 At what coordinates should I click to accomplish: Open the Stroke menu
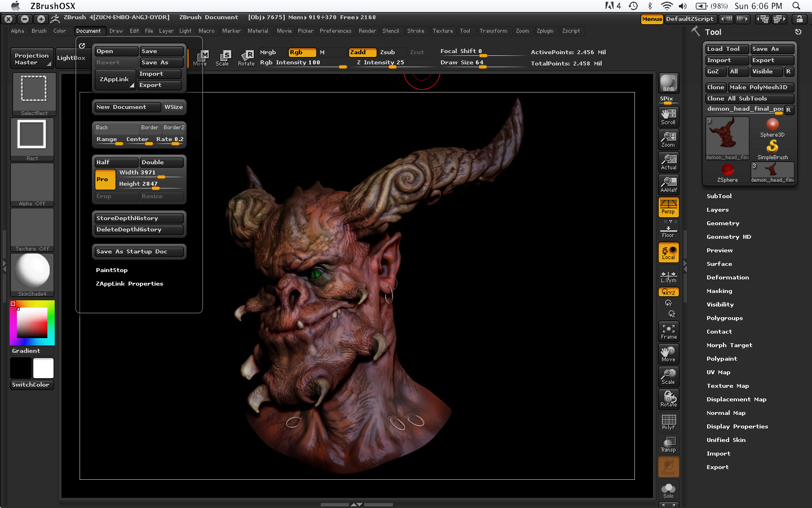[x=416, y=31]
